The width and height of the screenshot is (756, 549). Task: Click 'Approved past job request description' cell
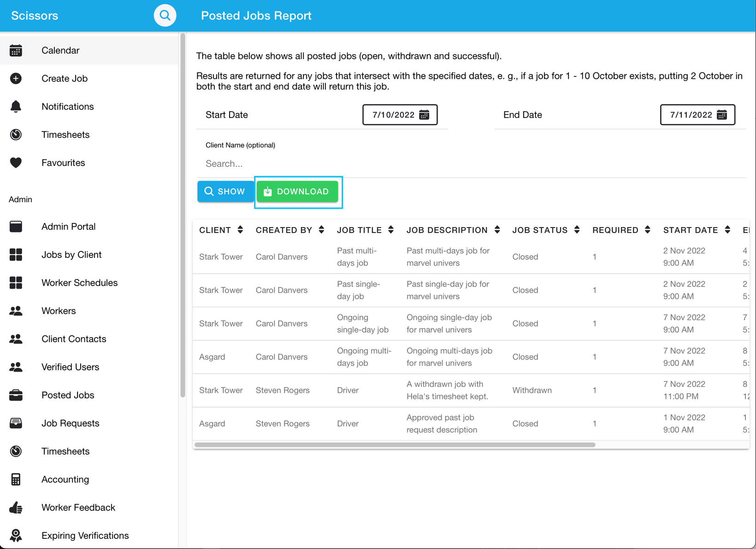[442, 424]
